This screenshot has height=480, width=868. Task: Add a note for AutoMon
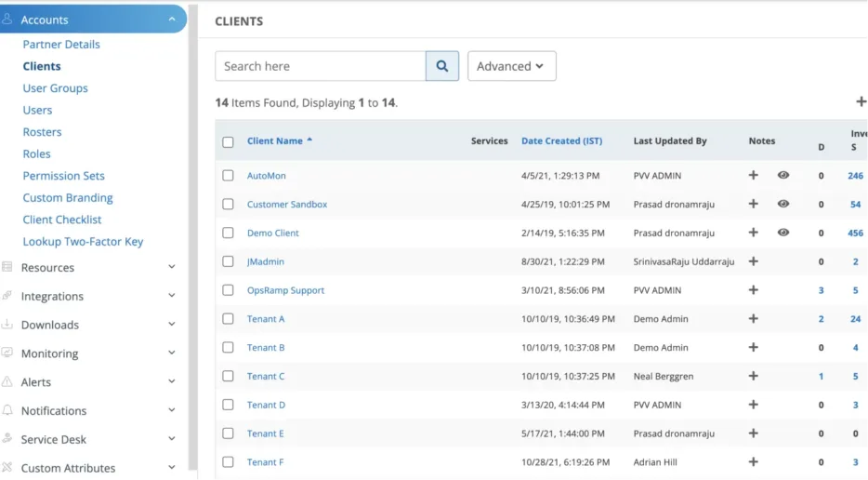[753, 175]
